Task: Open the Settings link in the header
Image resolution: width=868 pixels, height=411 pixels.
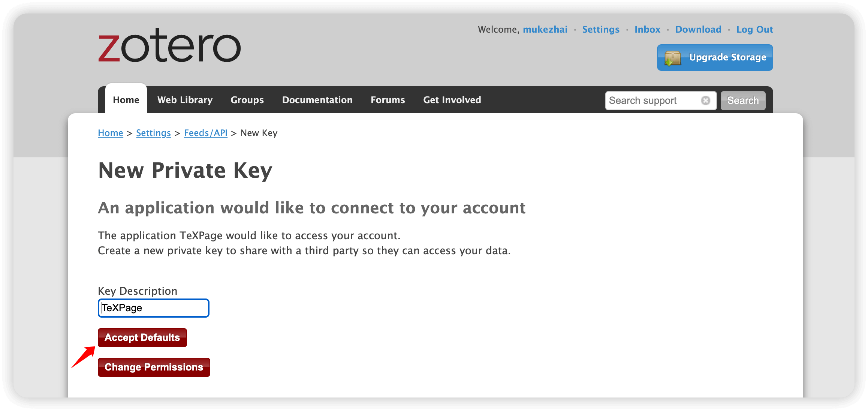Action: [x=601, y=29]
